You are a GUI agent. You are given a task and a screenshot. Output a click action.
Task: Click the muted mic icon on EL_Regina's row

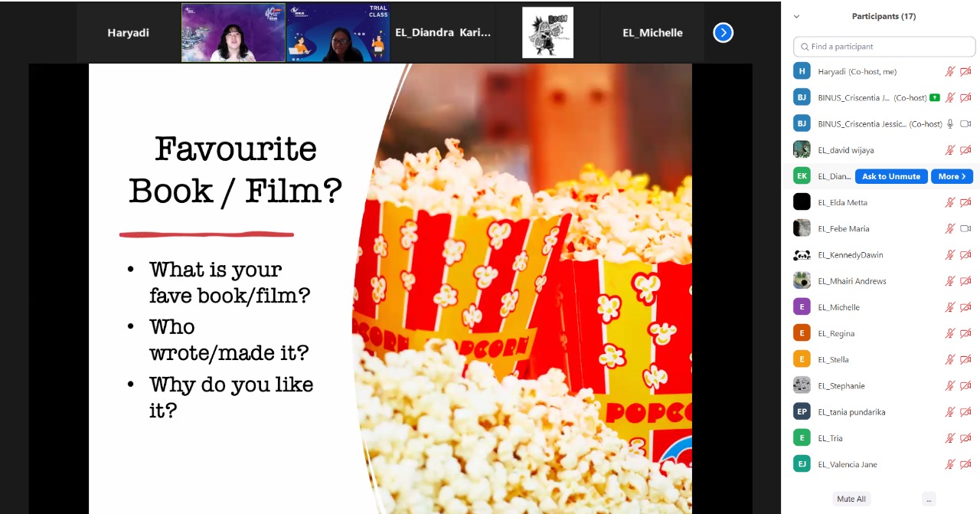[x=949, y=333]
